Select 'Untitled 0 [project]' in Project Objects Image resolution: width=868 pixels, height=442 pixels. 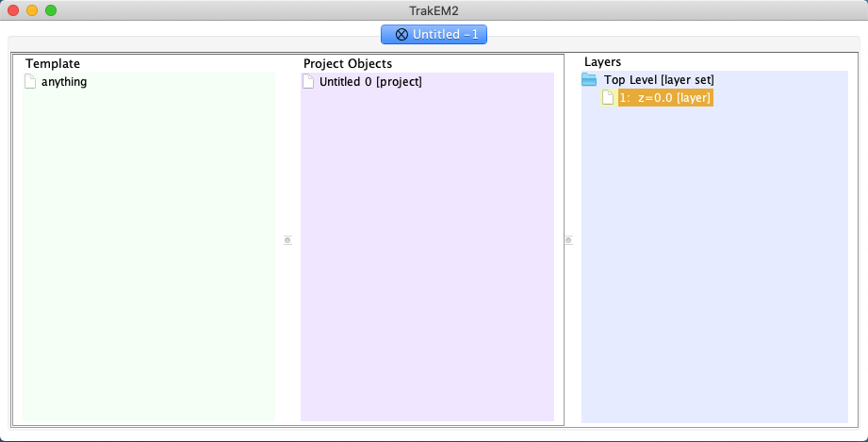coord(370,82)
